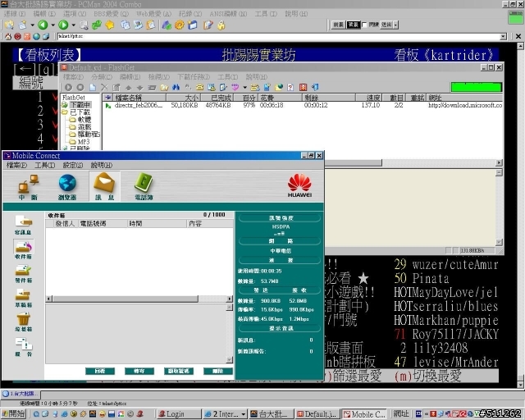Click the PCMan telnet address input field
Screen dimensions: 525x420
(x=279, y=37)
